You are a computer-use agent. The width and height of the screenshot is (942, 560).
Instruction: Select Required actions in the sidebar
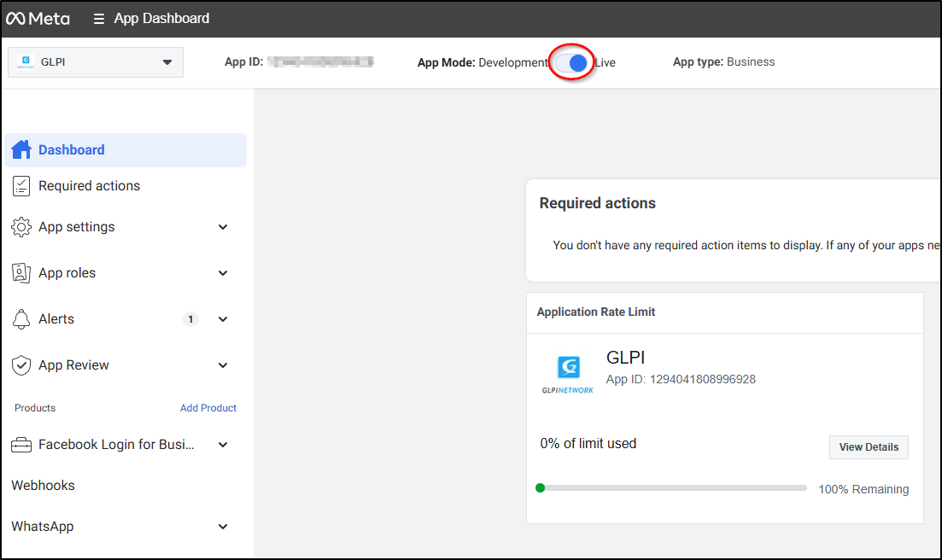tap(89, 186)
